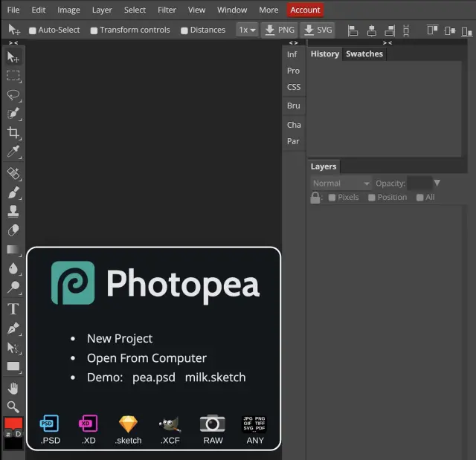Switch to the Swatches tab
476x460 pixels.
click(364, 54)
